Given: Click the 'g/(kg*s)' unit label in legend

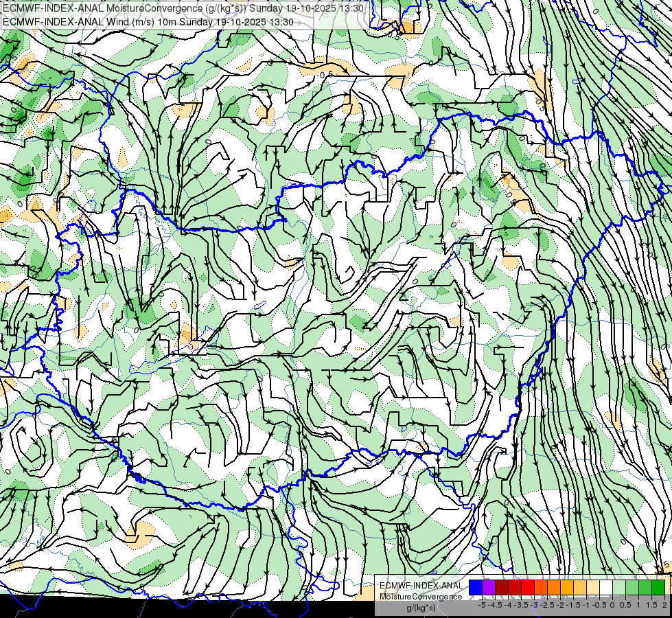Looking at the screenshot, I should (x=421, y=608).
